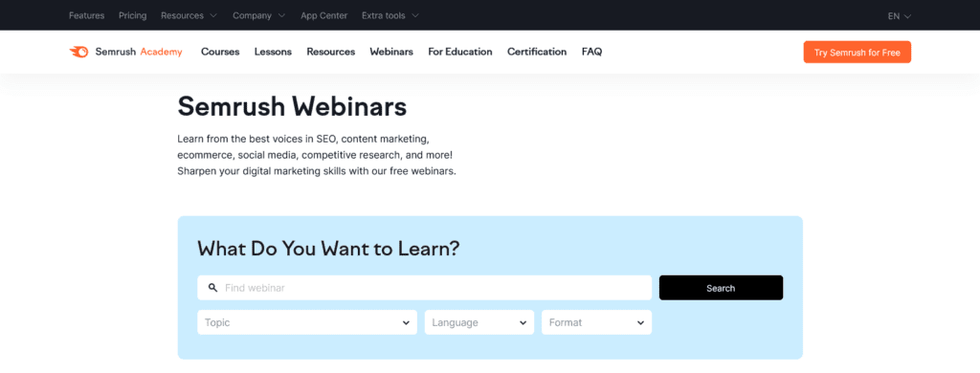
Task: Open the For Education tab
Action: click(460, 52)
